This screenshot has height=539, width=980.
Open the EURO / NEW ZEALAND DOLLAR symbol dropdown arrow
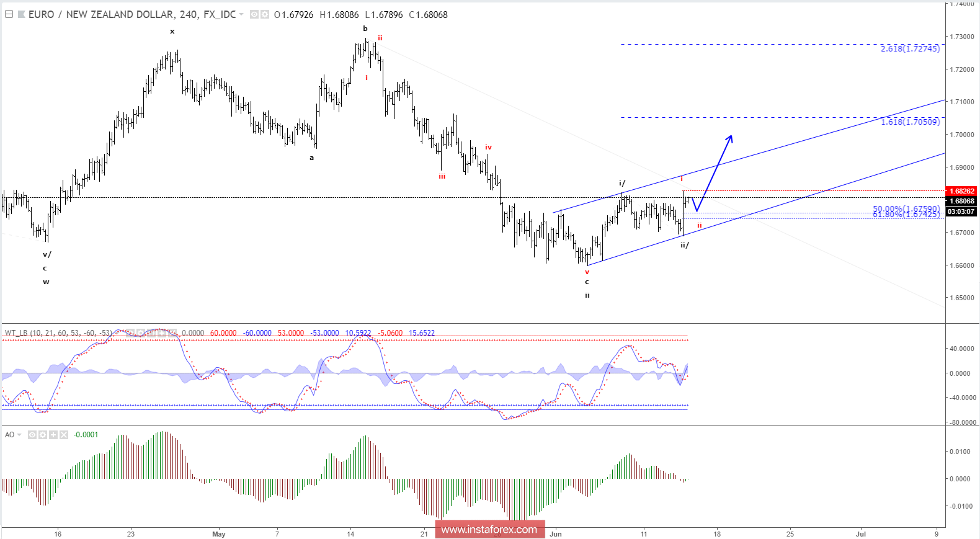(241, 14)
